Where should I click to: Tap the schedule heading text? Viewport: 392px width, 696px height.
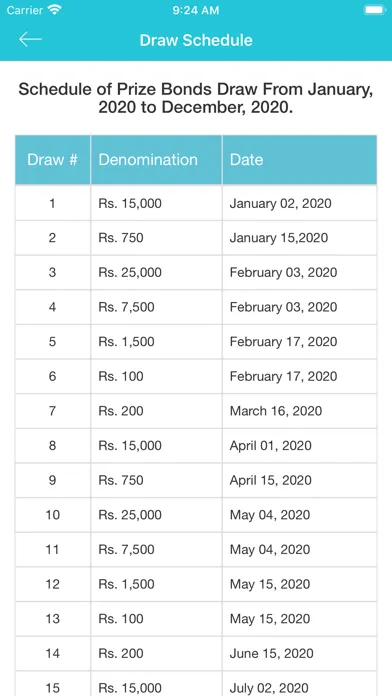coord(196,98)
